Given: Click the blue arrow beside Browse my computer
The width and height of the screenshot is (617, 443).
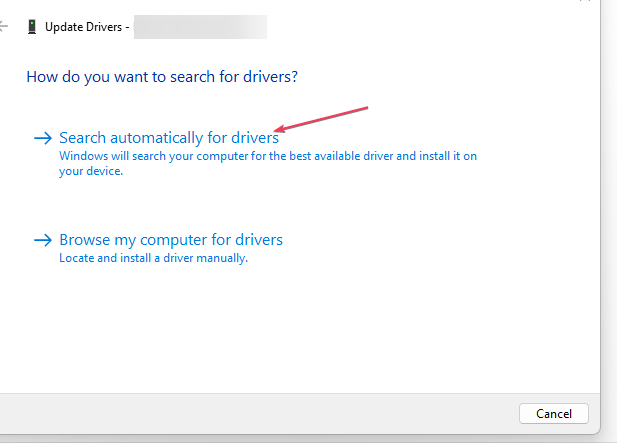Looking at the screenshot, I should click(x=43, y=240).
